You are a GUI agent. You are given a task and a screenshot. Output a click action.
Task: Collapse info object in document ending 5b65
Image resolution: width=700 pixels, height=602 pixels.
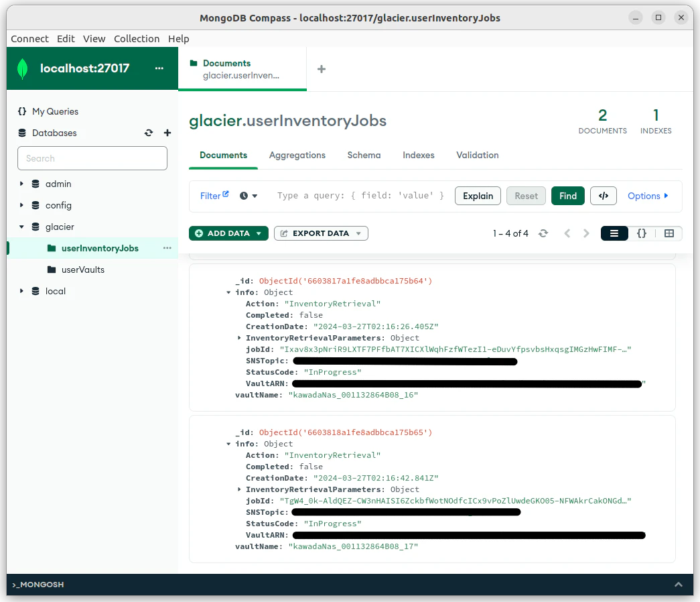tap(228, 444)
